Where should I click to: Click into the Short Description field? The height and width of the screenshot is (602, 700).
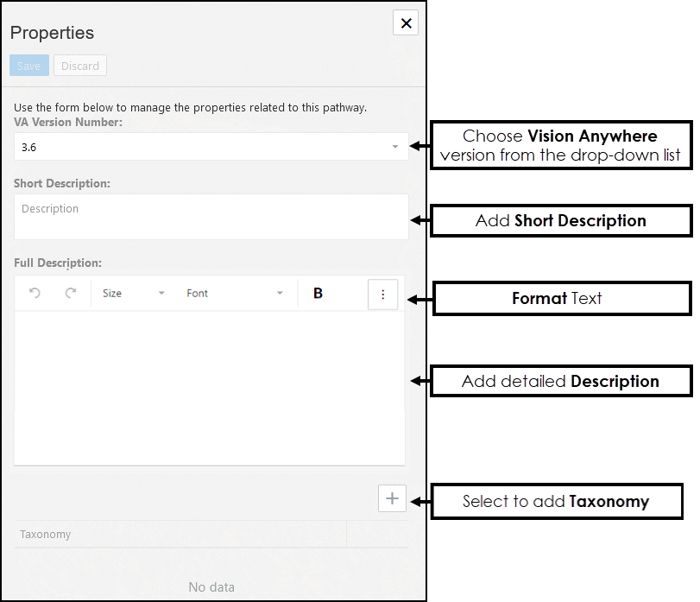pos(211,217)
